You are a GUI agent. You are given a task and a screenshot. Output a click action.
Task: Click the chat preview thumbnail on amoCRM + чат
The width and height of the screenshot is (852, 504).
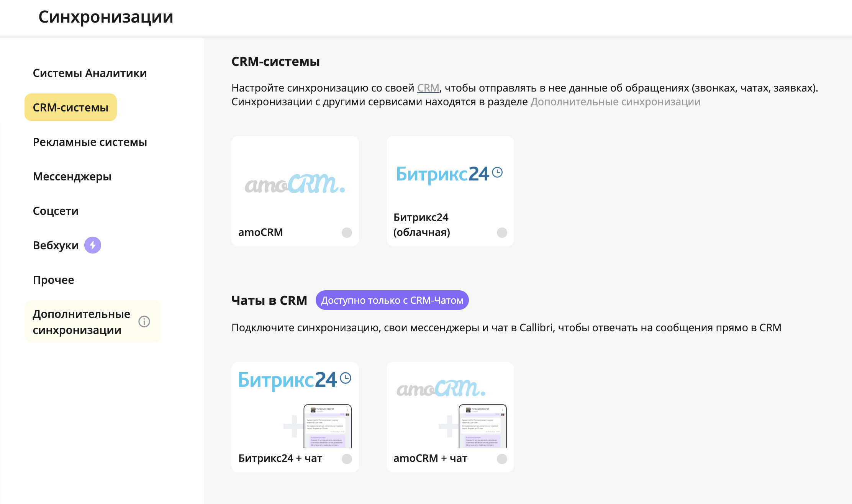(483, 426)
